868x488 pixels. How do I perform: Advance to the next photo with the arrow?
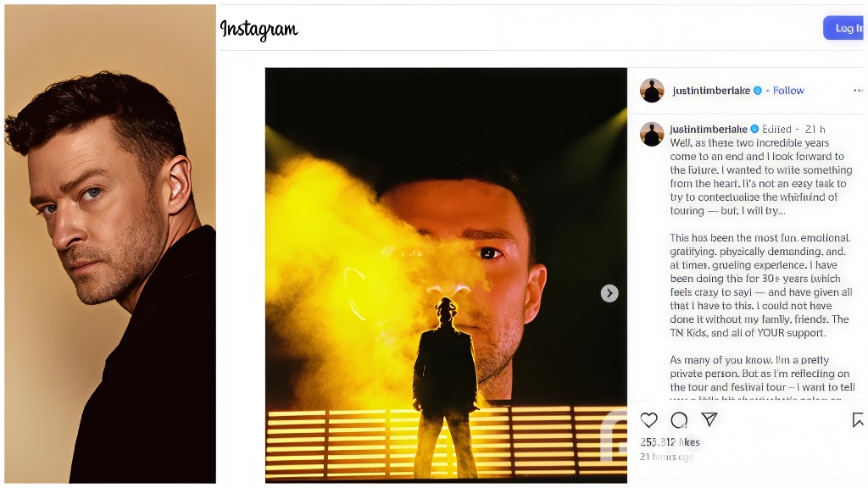click(x=609, y=293)
